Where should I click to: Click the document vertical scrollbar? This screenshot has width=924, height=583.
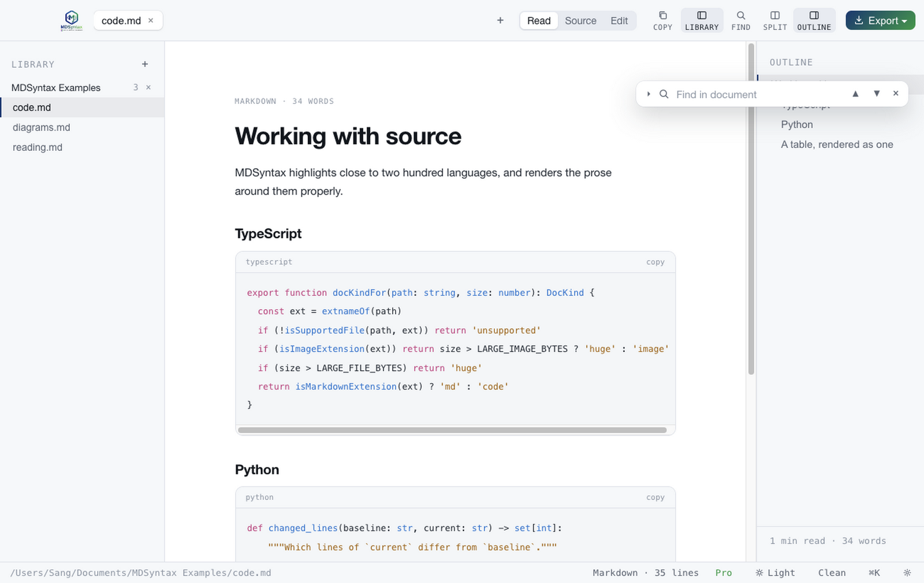coord(751,209)
